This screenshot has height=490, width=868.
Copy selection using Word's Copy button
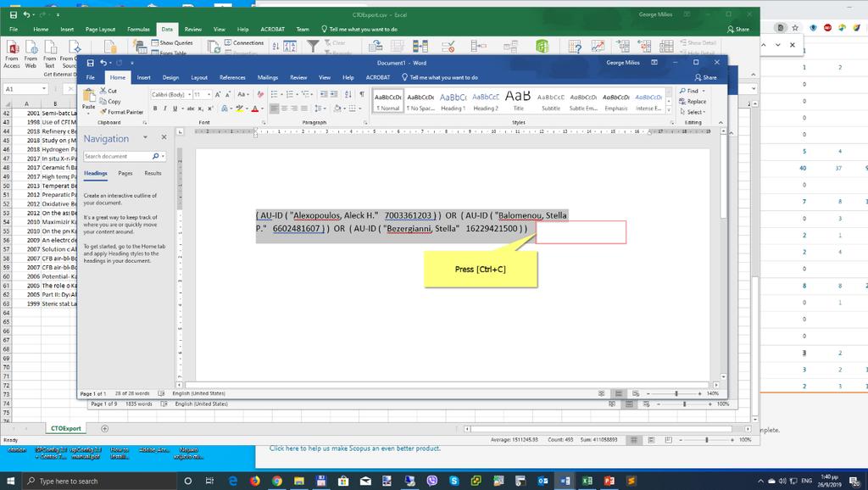(109, 102)
